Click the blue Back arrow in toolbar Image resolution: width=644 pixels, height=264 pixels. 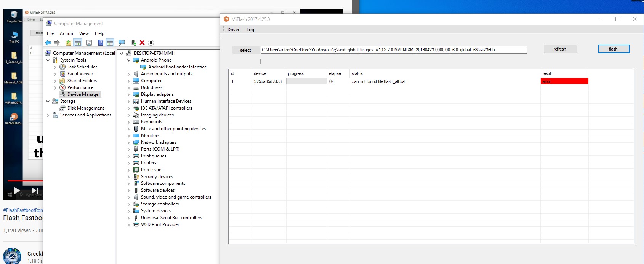[48, 43]
